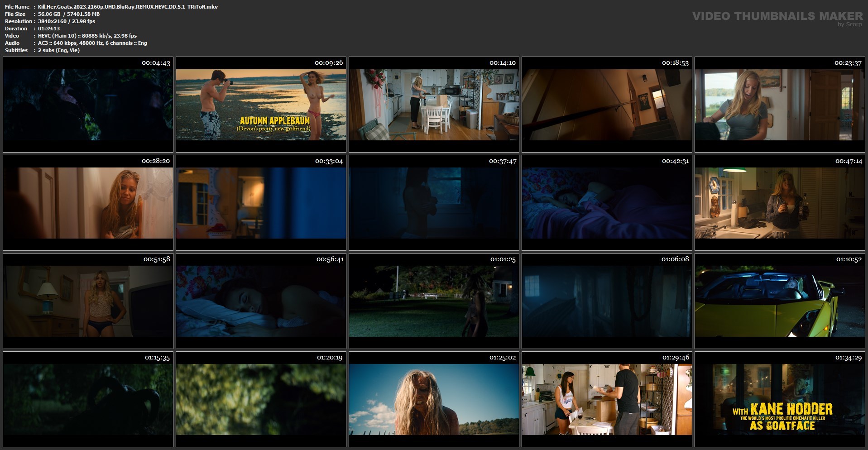Viewport: 868px width, 450px height.
Task: Click the audio line AC3 :: 640 kbps
Action: (92, 43)
